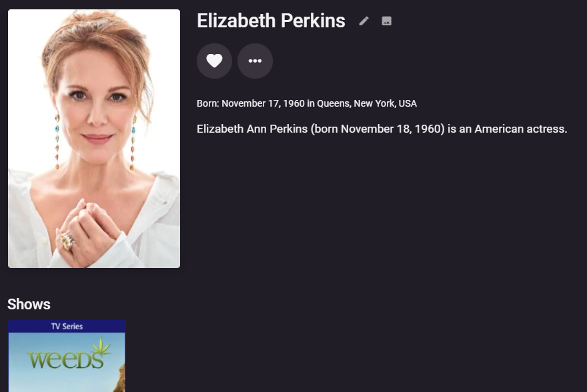Click November 17, 1960 birth date text
The image size is (587, 392).
coord(263,103)
